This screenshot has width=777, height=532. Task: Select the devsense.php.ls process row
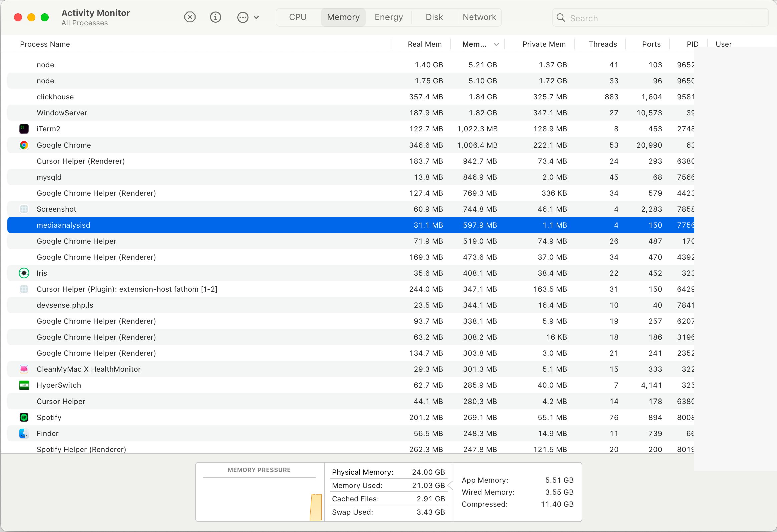pos(351,305)
